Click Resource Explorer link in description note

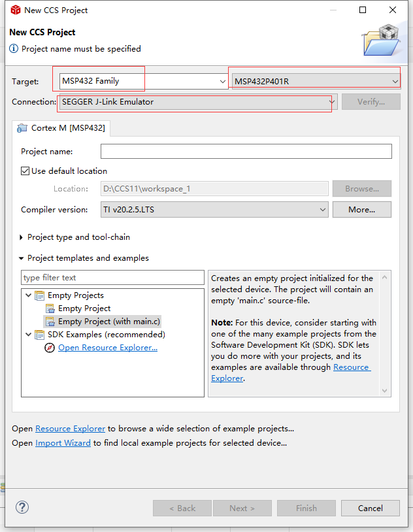[x=352, y=367]
